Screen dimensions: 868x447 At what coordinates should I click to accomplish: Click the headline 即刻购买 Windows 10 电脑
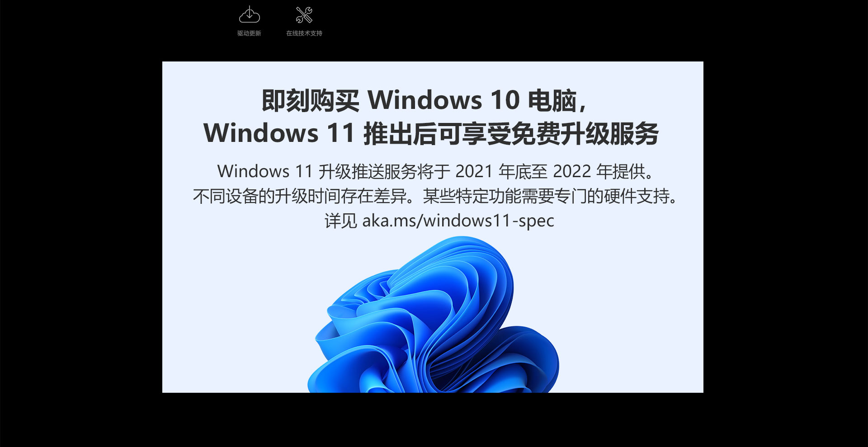[x=424, y=100]
